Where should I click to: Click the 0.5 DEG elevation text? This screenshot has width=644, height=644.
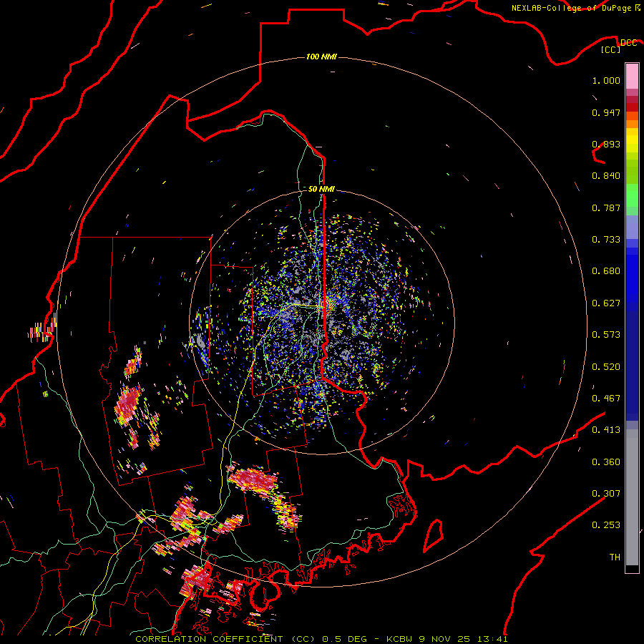click(x=344, y=639)
